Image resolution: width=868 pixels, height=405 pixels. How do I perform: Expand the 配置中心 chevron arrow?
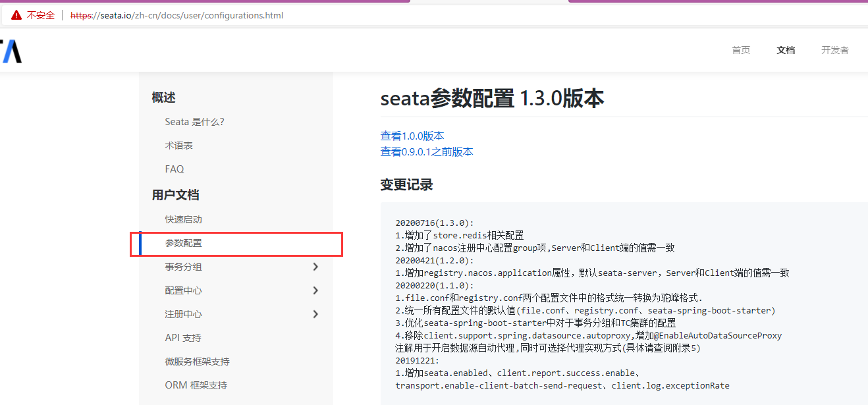click(x=315, y=290)
